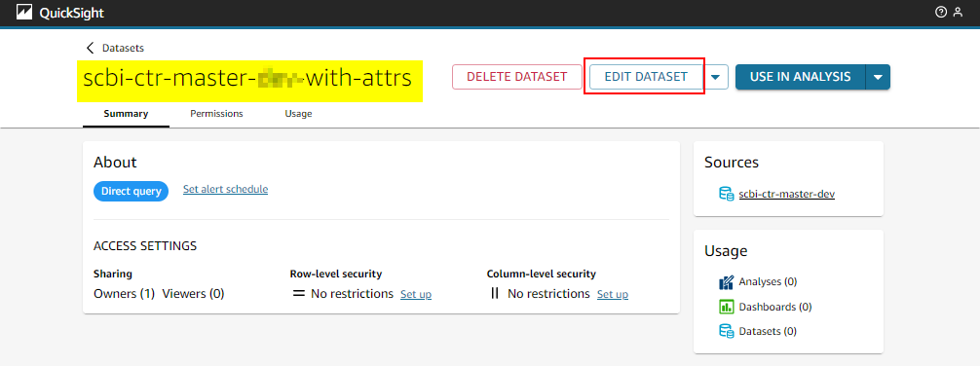
Task: Click the Use in Analysis button
Action: (800, 77)
